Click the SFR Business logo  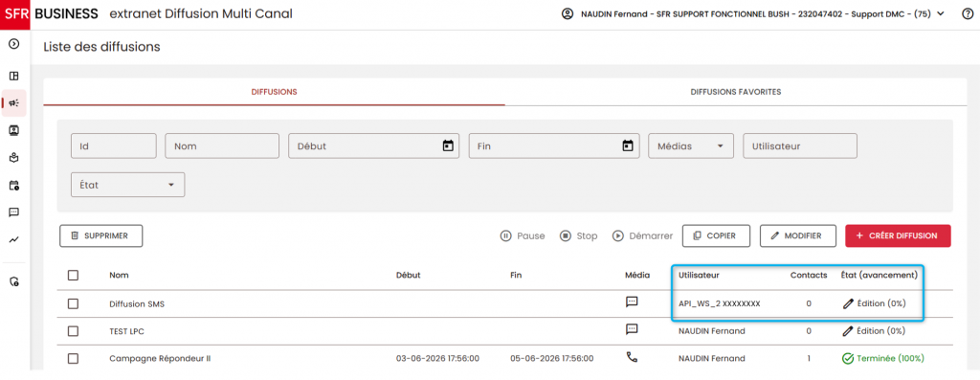[x=50, y=13]
